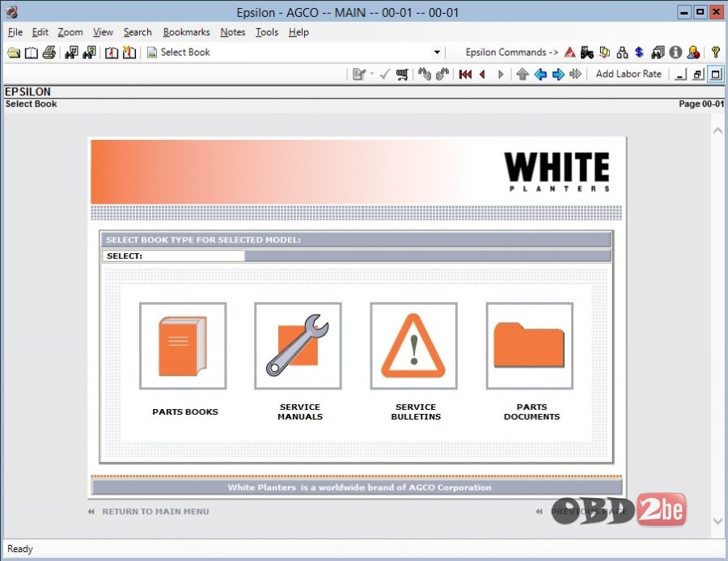The width and height of the screenshot is (728, 561).
Task: Click the gray up arrow icon
Action: (523, 74)
